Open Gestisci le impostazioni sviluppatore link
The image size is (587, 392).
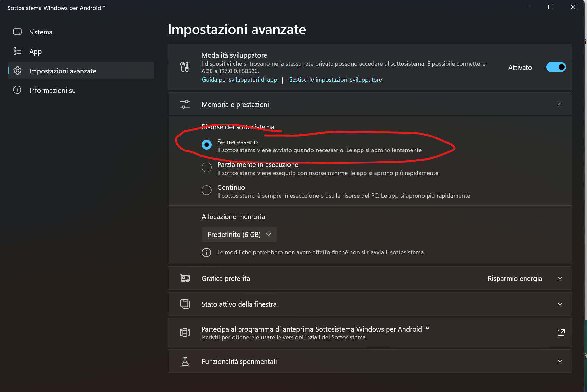click(x=335, y=80)
